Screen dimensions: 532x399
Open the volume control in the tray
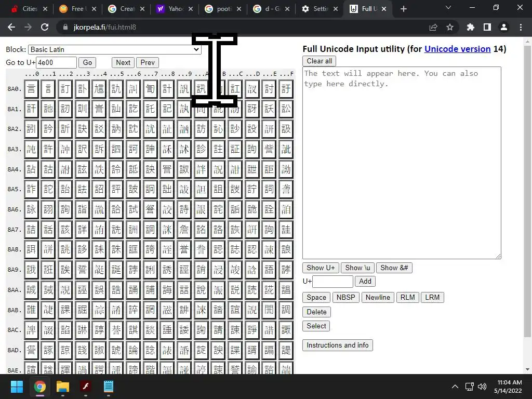coord(482,387)
